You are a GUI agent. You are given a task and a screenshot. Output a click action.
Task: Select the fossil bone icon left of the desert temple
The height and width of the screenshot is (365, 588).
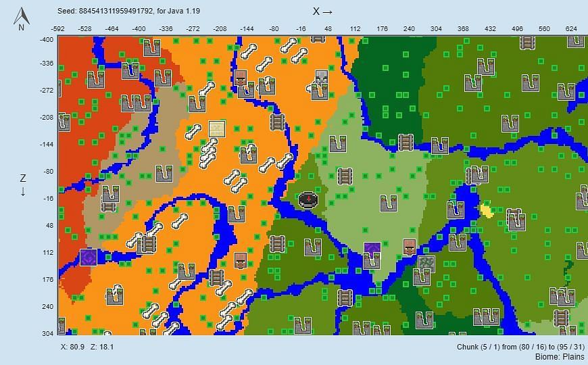pyautogui.click(x=193, y=132)
